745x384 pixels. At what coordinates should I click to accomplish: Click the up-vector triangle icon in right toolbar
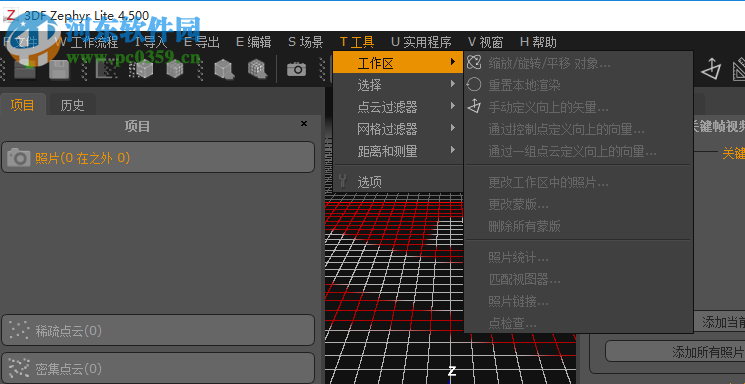point(711,69)
